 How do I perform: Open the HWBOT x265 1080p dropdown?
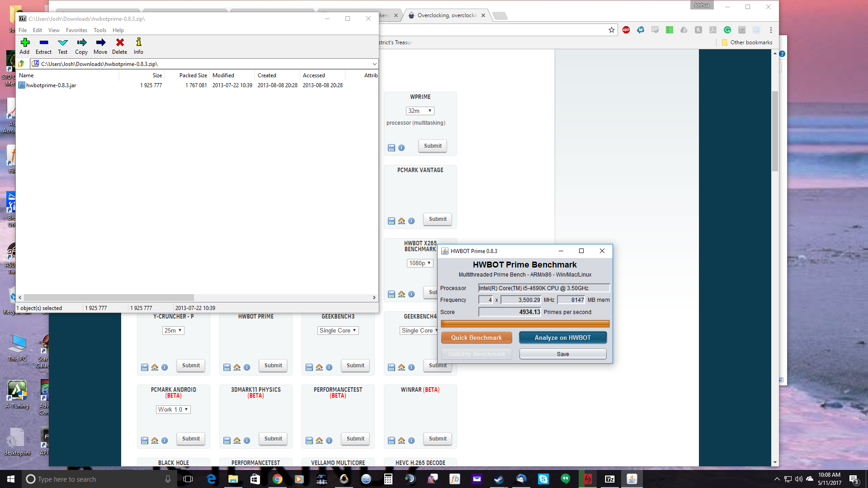coord(420,263)
